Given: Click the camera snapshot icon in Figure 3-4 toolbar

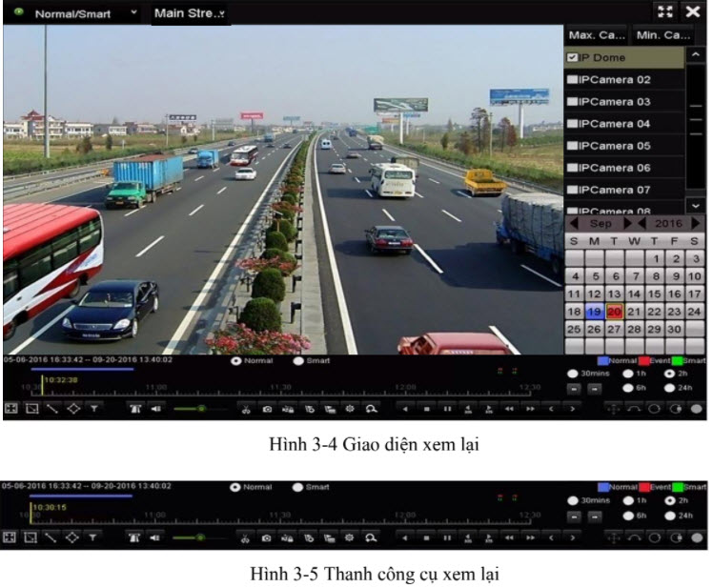Looking at the screenshot, I should pos(267,408).
